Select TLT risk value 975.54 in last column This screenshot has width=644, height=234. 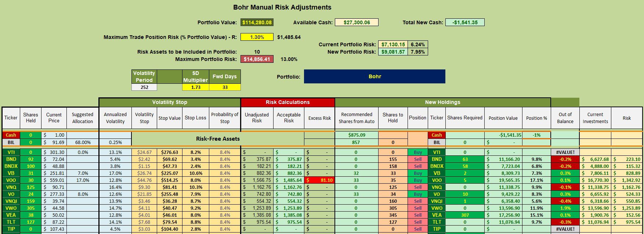coord(627,222)
